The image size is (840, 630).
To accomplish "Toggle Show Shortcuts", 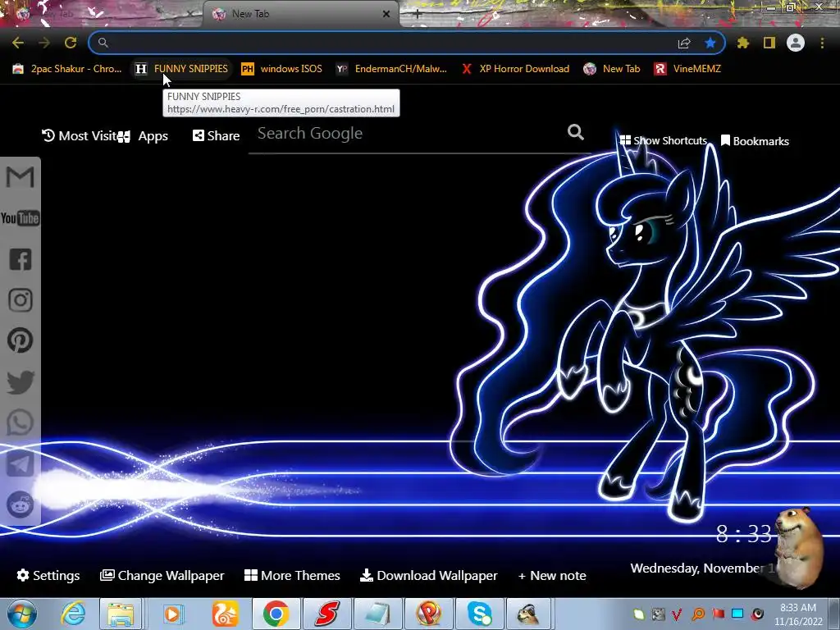I will pos(663,140).
